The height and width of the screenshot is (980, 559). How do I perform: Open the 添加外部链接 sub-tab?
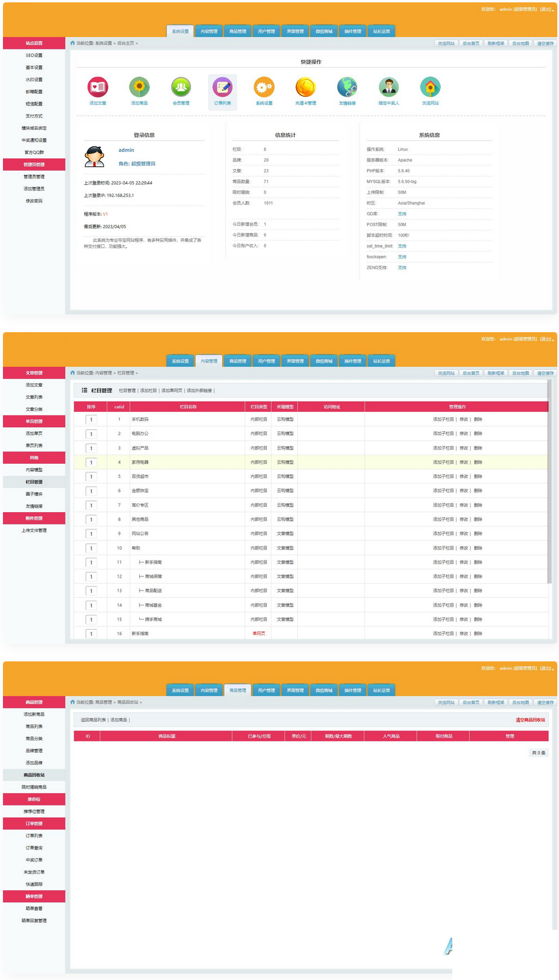click(199, 391)
